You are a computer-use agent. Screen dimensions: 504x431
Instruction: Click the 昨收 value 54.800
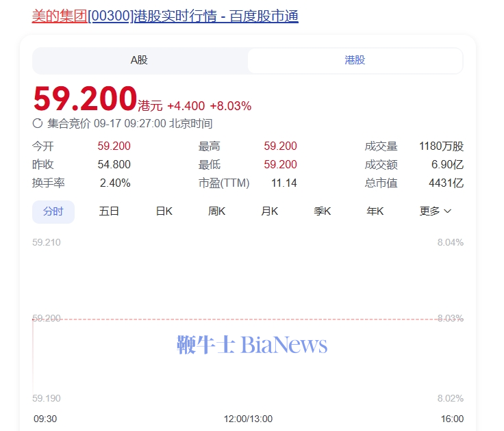coord(114,164)
